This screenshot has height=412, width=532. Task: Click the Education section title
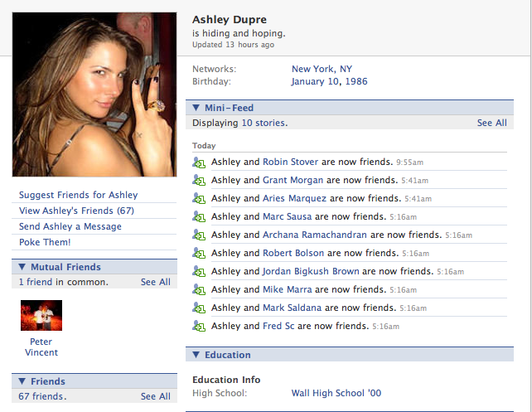[x=228, y=355]
